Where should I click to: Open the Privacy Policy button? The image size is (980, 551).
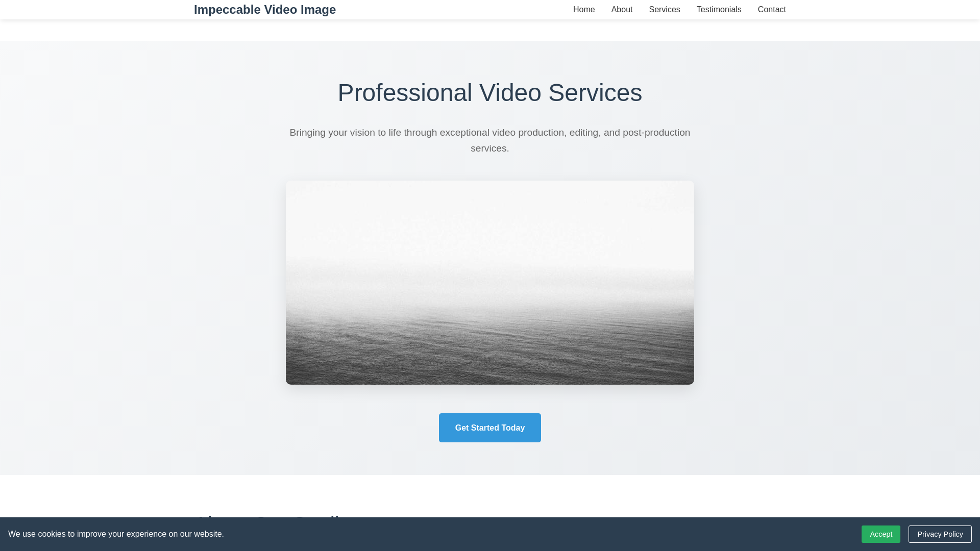(940, 534)
